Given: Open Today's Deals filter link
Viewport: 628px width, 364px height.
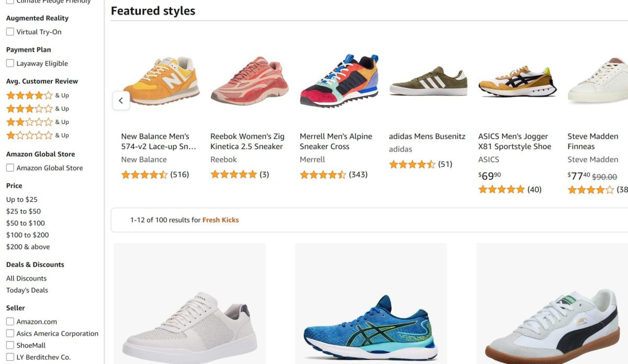Looking at the screenshot, I should click(27, 290).
